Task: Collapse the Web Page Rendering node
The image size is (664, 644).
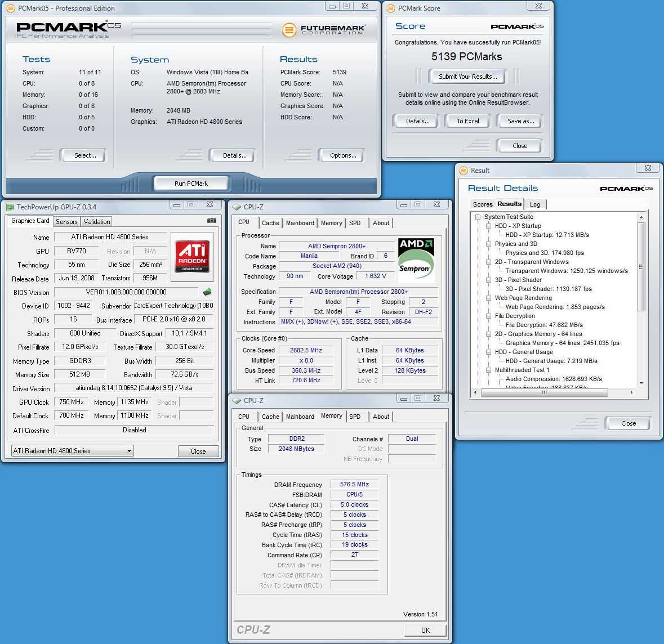Action: pos(488,298)
